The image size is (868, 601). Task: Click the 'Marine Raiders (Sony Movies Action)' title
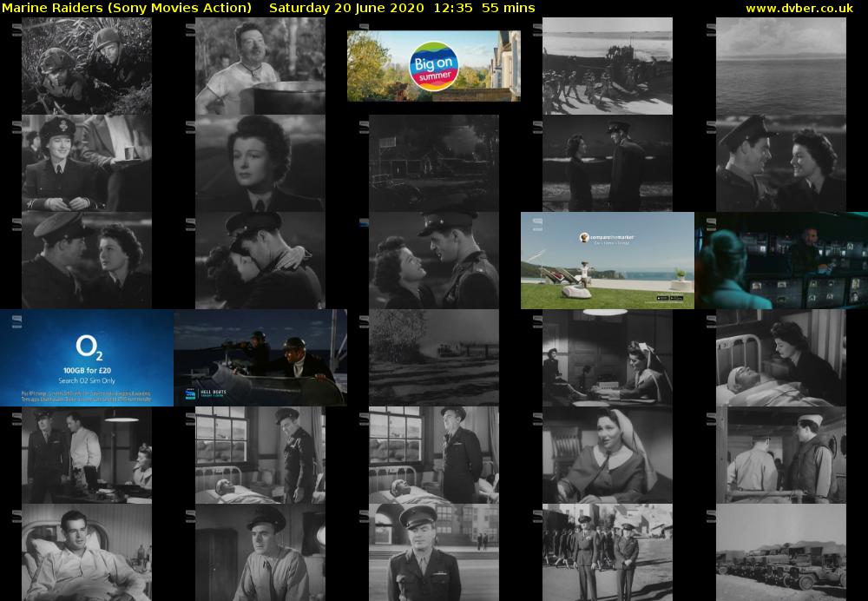tap(127, 8)
